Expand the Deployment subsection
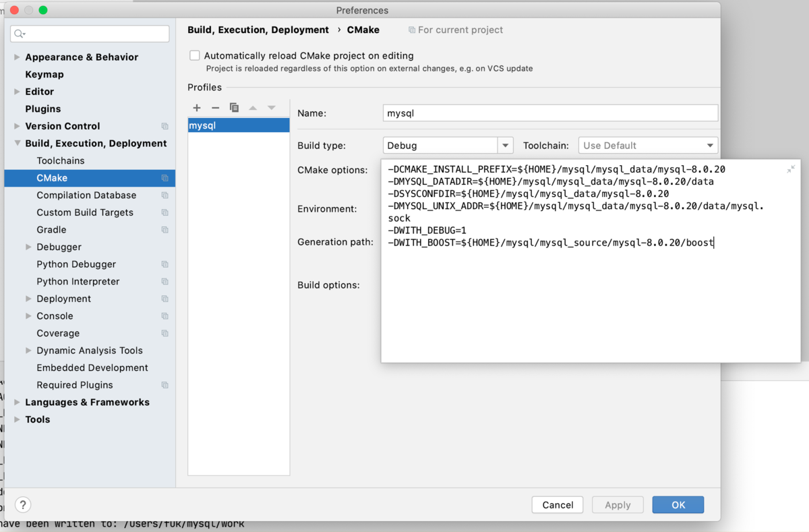809x532 pixels. pos(28,299)
